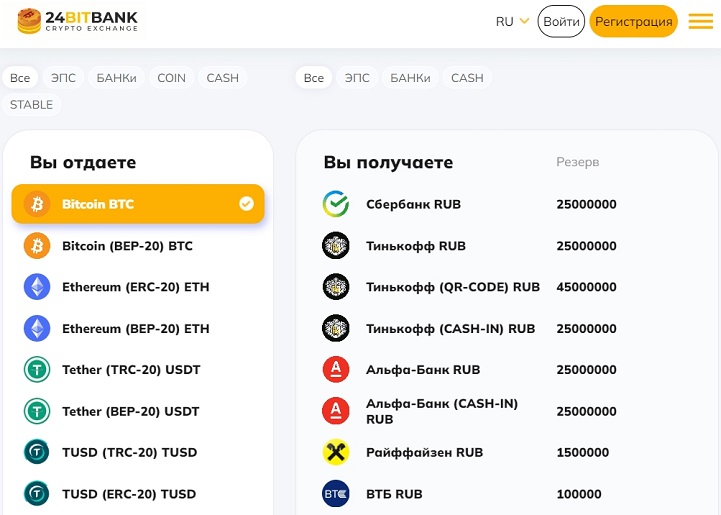Select Ethereum (ERC-20) ETH label

(x=136, y=287)
